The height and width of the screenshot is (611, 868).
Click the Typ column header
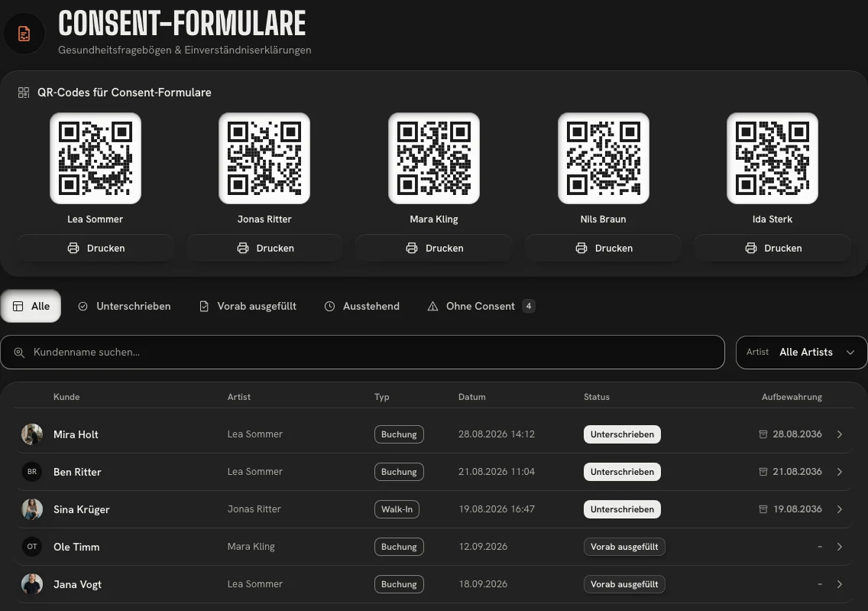coord(382,397)
